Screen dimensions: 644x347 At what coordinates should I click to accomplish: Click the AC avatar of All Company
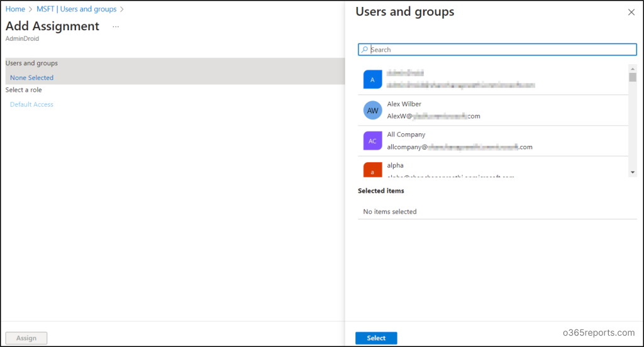372,141
